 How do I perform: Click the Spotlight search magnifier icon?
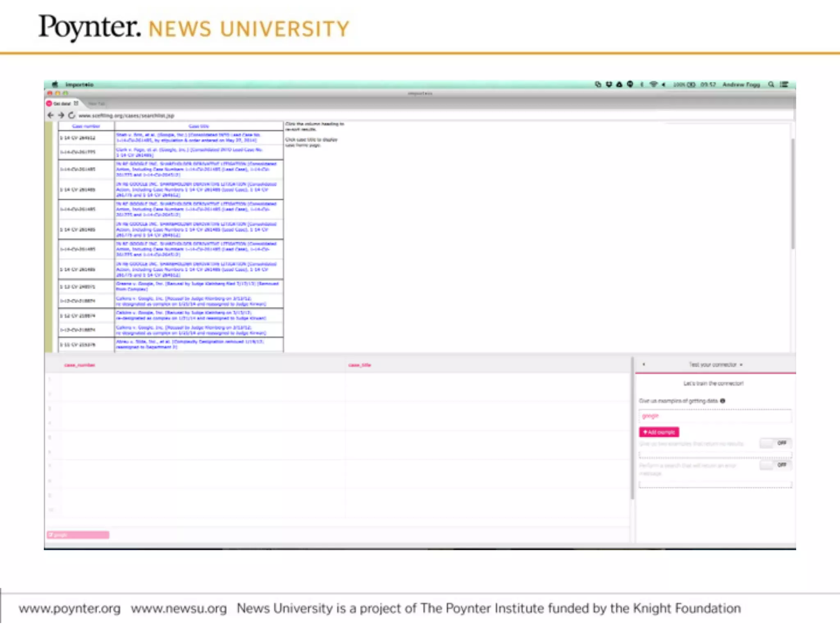(771, 84)
